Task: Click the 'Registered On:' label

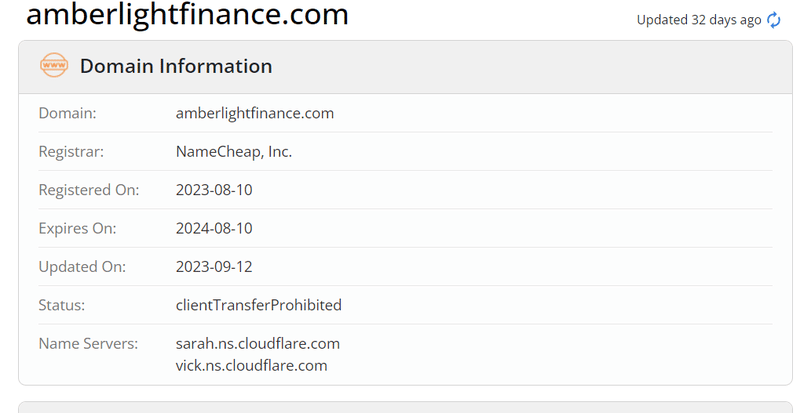Action: coord(89,190)
